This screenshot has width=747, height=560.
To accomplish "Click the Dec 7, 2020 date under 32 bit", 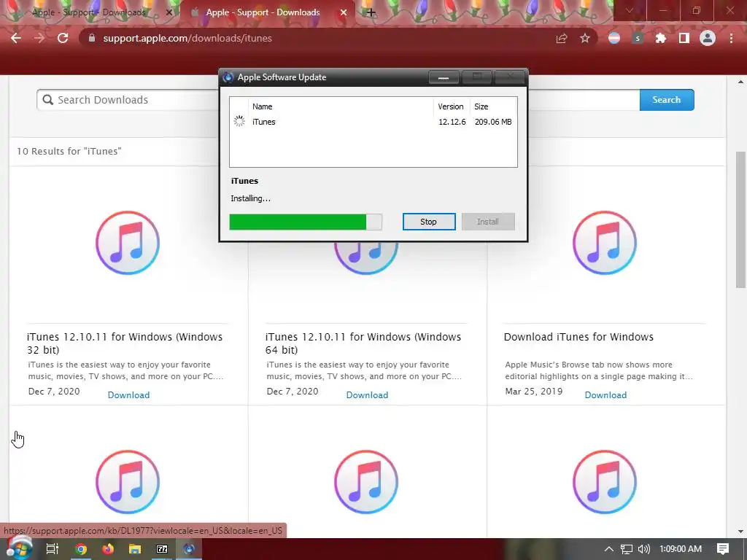I will pos(54,392).
